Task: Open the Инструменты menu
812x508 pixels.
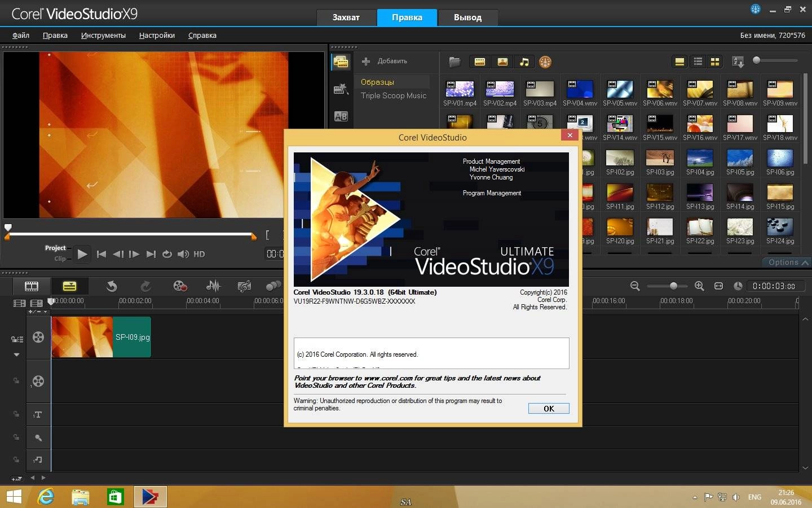Action: [103, 35]
